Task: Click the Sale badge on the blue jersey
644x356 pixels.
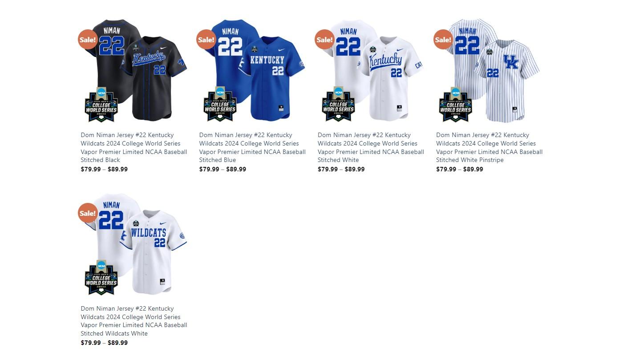Action: click(x=206, y=39)
